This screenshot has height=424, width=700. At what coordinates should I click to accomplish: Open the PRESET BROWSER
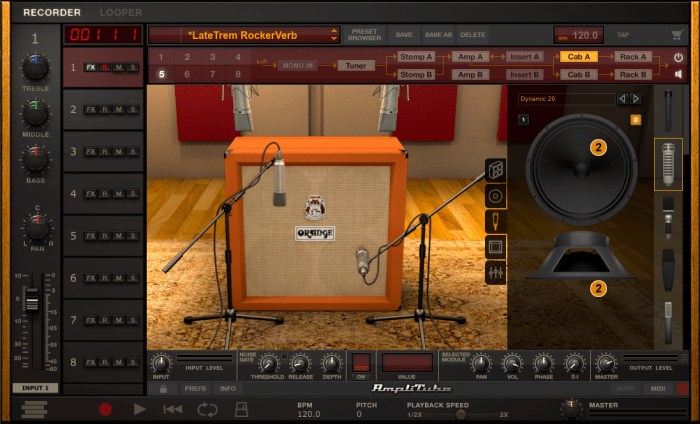click(364, 35)
